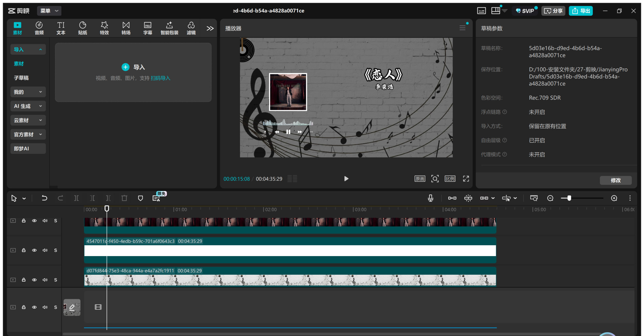Click the undo arrow in timeline toolbar
644x336 pixels.
(44, 198)
